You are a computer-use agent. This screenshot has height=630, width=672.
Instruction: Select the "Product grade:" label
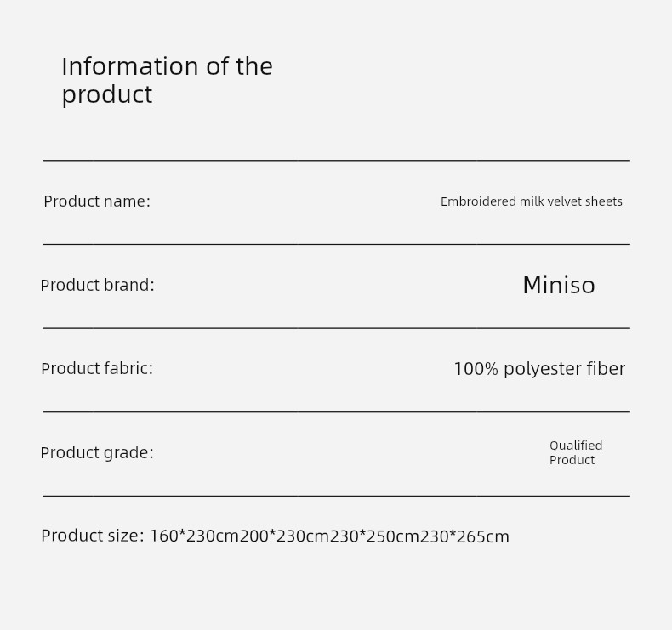click(x=96, y=452)
